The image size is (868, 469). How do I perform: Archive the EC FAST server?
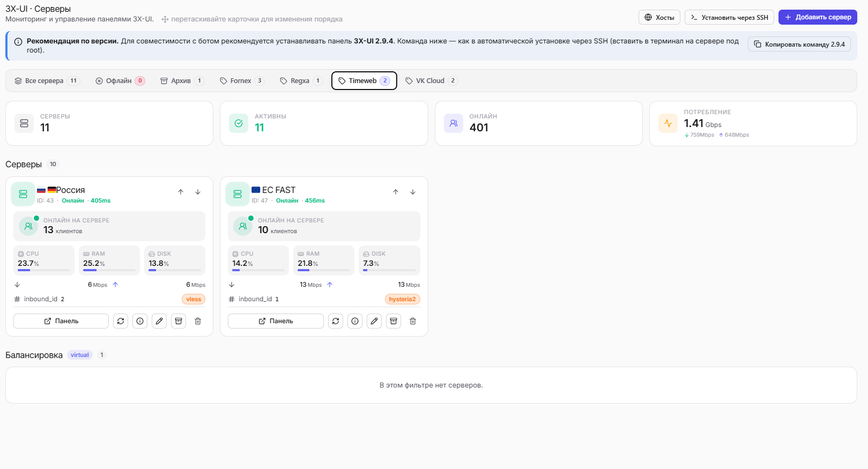(x=394, y=321)
